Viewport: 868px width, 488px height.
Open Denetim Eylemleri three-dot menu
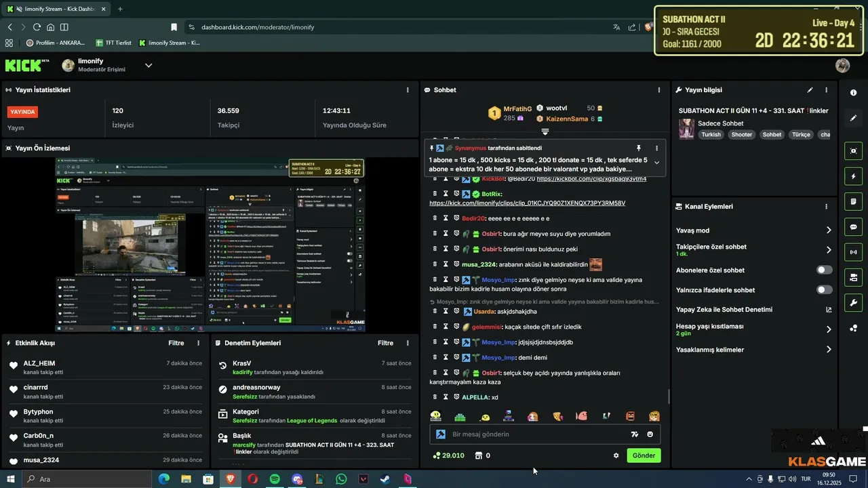pyautogui.click(x=408, y=343)
